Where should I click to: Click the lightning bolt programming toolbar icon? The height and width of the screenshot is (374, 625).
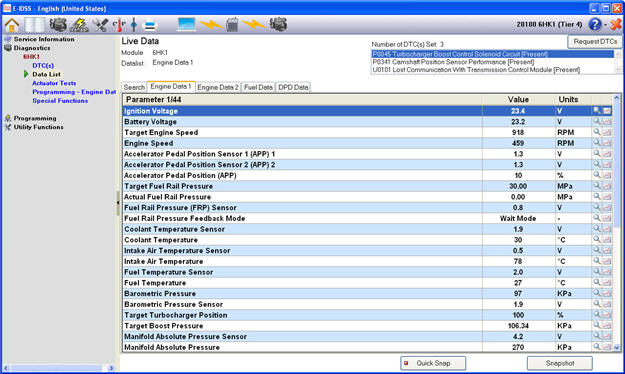(79, 25)
